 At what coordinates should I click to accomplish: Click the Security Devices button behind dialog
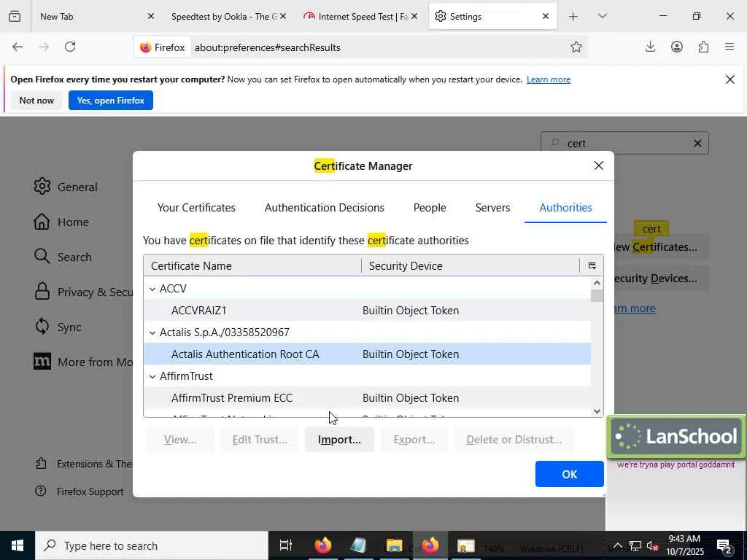pyautogui.click(x=661, y=279)
